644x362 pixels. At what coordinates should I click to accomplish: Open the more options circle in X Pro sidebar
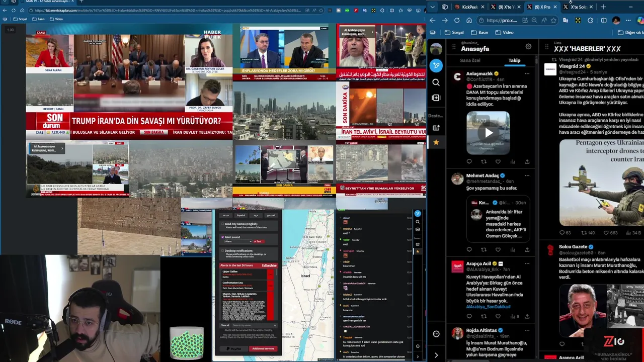(x=436, y=334)
